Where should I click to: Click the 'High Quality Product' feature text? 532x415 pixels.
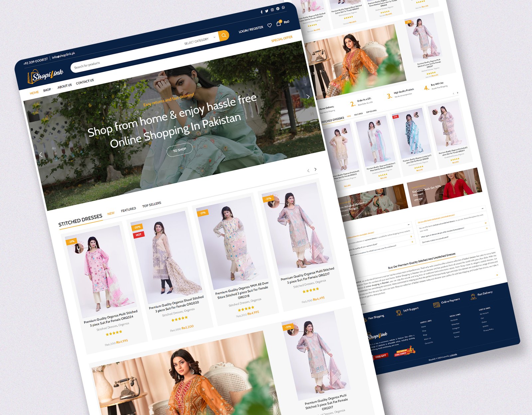404,91
